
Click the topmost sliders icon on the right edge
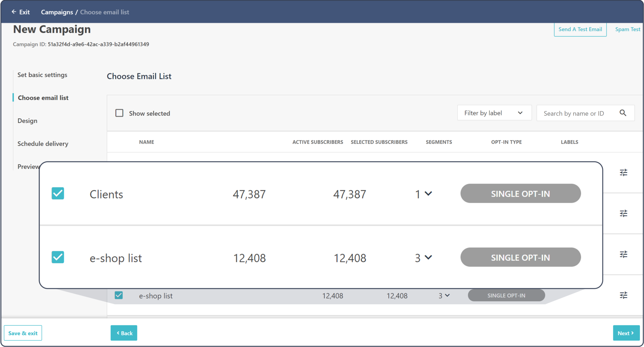point(624,172)
